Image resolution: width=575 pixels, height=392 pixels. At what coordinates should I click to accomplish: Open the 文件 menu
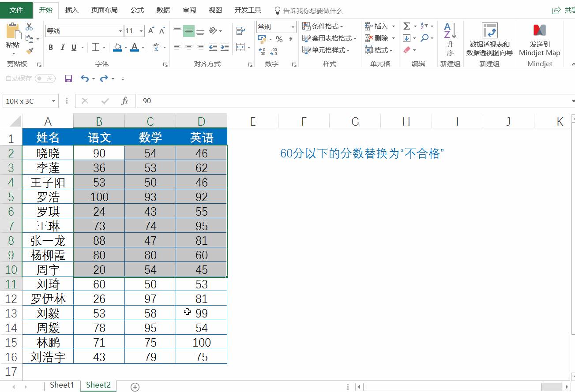pos(16,10)
